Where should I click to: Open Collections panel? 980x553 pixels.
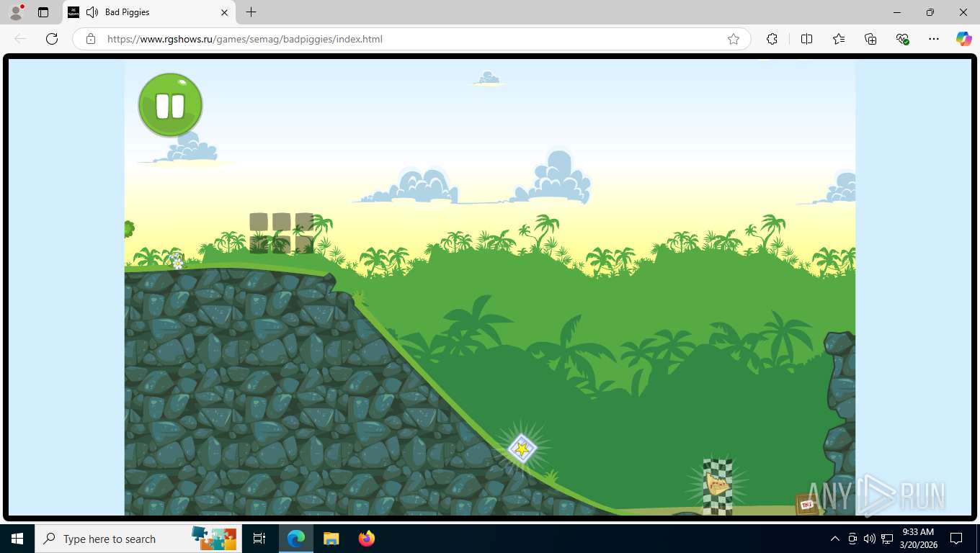(870, 39)
